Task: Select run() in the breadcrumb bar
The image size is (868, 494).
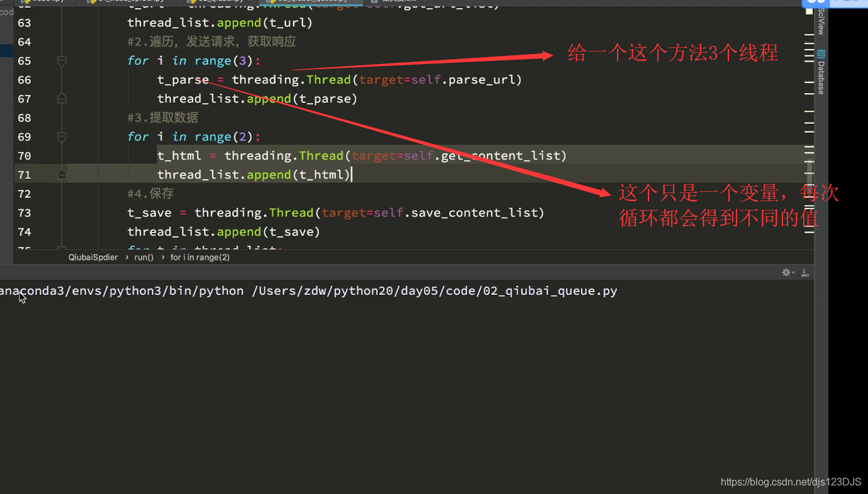Action: coord(144,257)
